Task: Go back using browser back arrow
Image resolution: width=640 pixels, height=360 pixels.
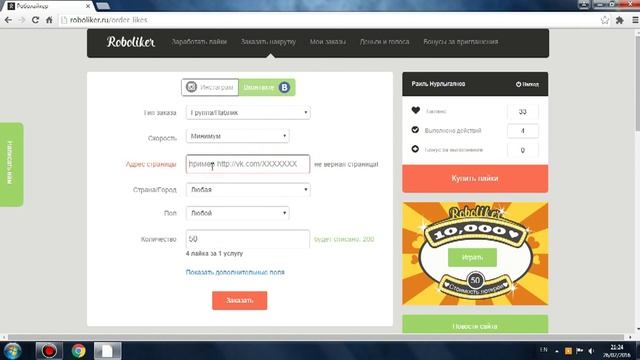Action: pos(8,20)
